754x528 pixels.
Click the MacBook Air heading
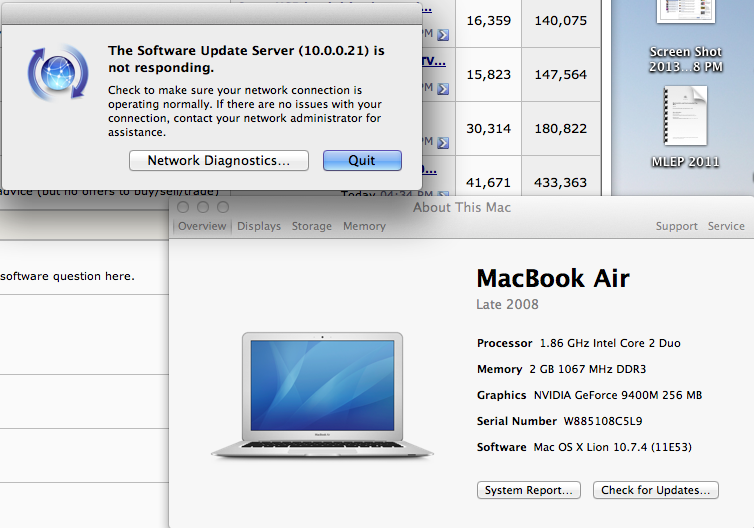pos(553,278)
